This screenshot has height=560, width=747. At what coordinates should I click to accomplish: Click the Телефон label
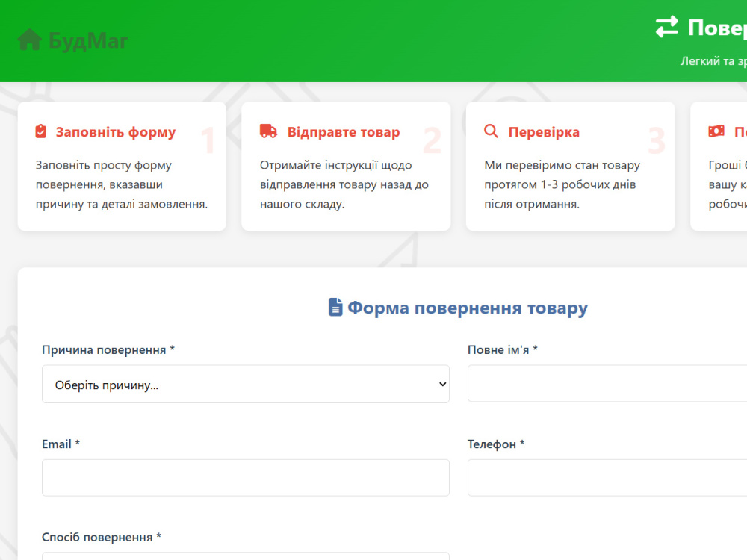[x=496, y=444]
